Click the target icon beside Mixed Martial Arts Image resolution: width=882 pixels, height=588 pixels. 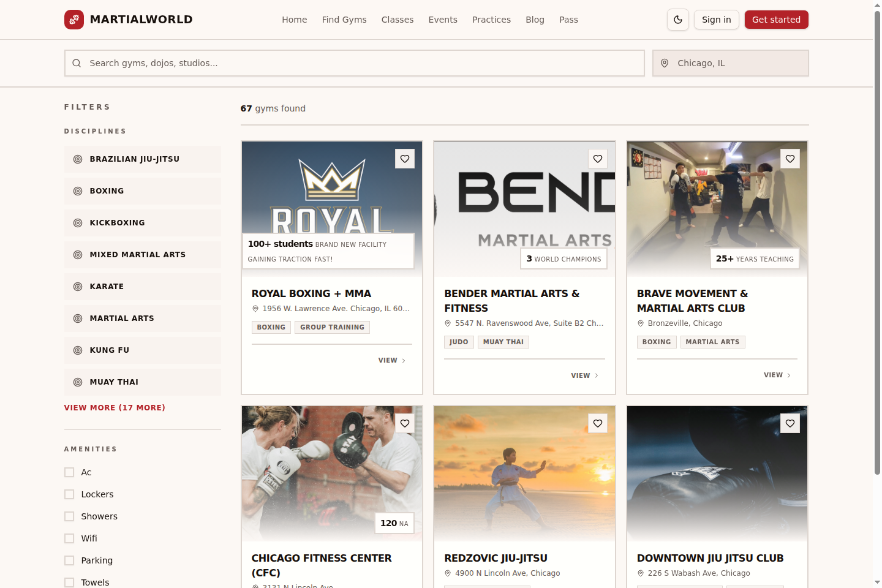click(78, 255)
